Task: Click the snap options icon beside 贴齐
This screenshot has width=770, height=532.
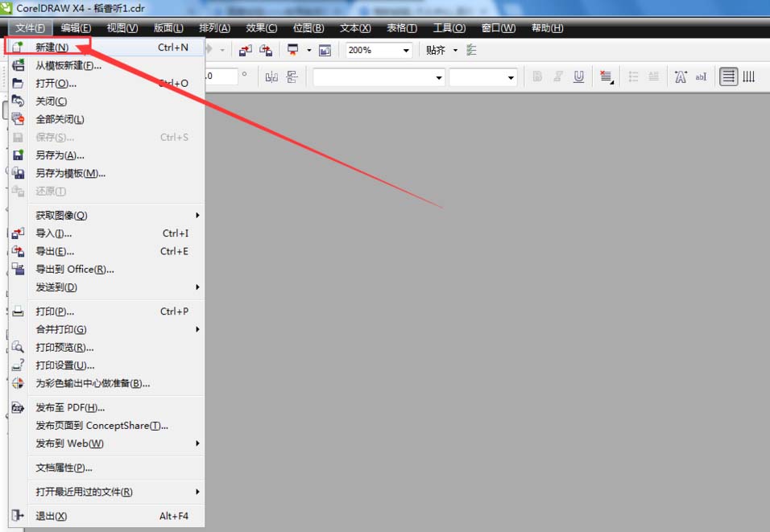Action: coord(471,50)
